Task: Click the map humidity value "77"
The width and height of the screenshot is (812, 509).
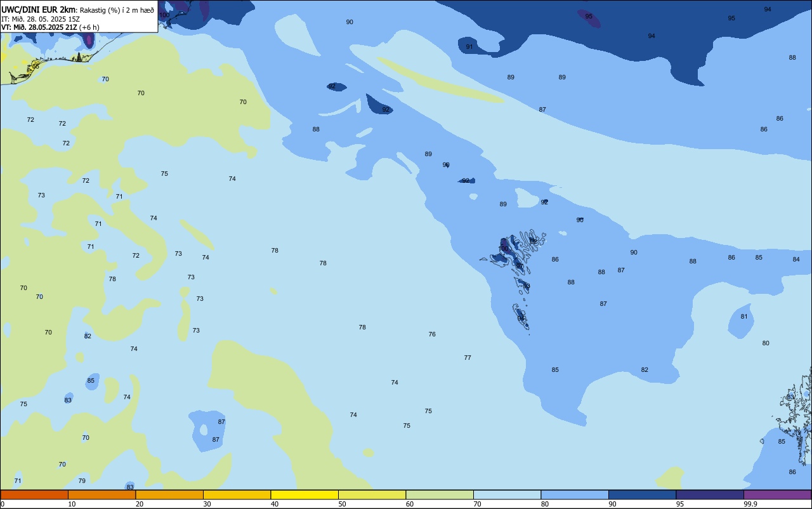Action: tap(468, 358)
